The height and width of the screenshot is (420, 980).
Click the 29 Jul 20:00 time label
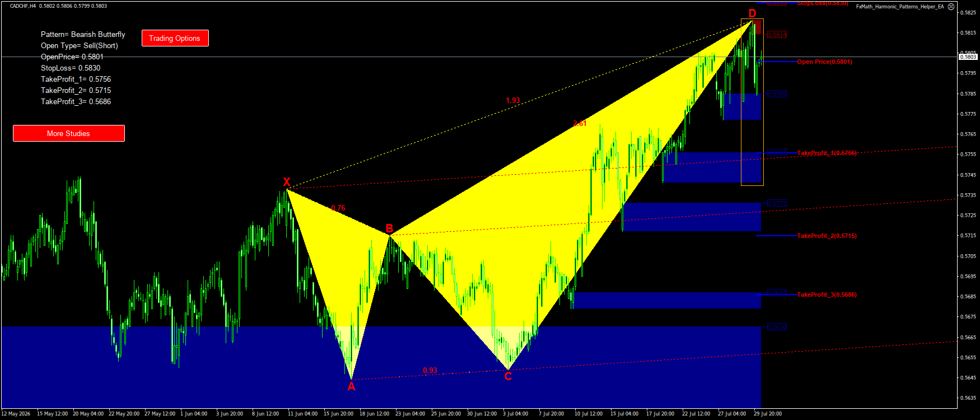pos(768,414)
